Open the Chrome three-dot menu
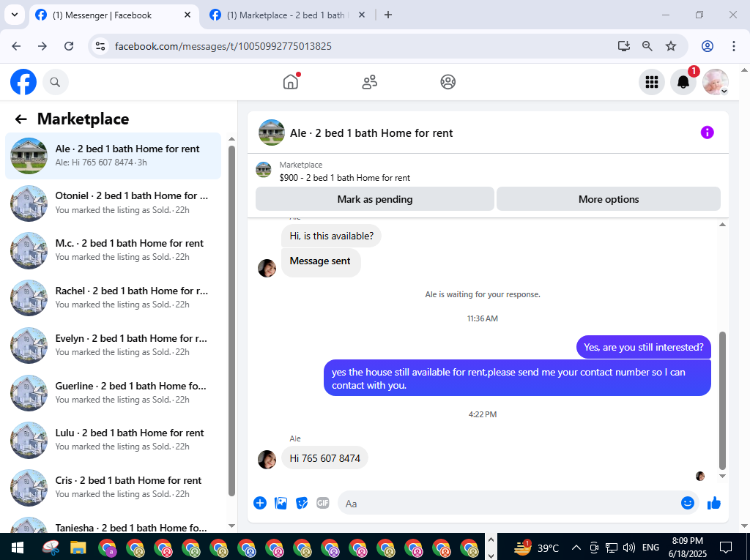Screen dimensions: 750x560 point(734,46)
